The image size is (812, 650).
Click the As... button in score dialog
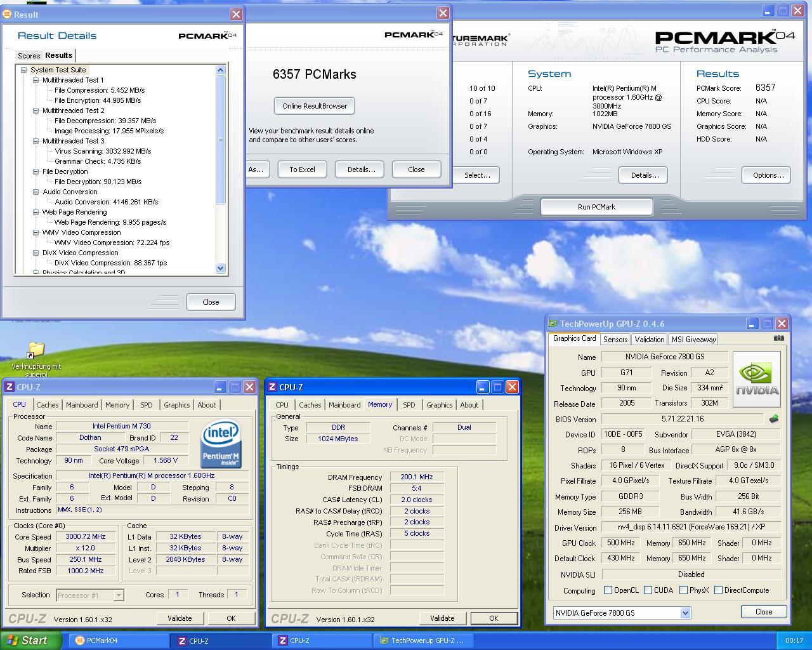pyautogui.click(x=256, y=169)
